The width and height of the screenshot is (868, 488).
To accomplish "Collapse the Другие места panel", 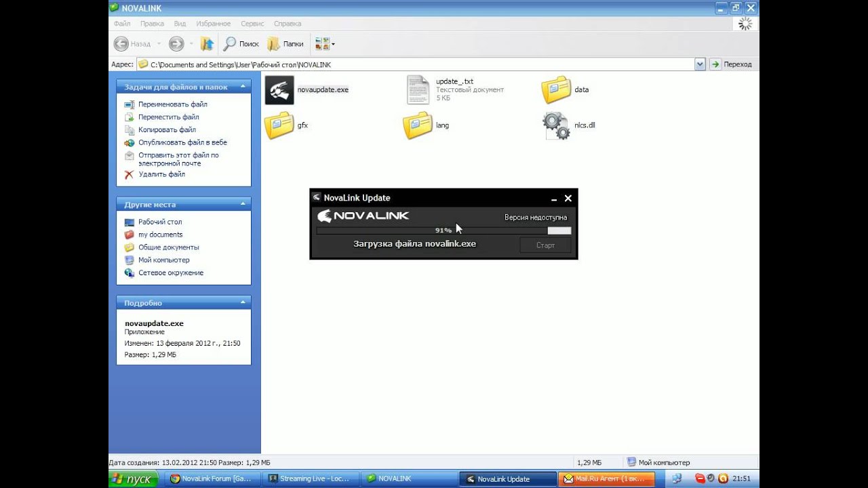I will 243,204.
